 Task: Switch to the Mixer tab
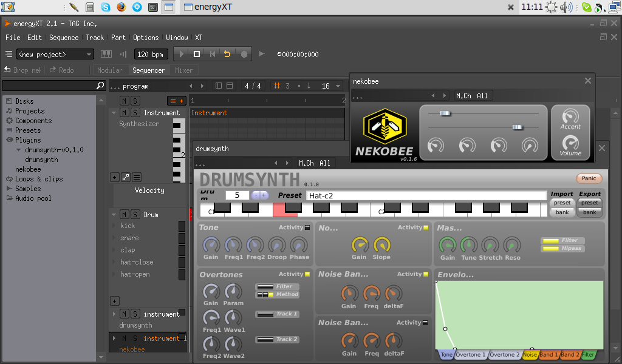tap(186, 70)
